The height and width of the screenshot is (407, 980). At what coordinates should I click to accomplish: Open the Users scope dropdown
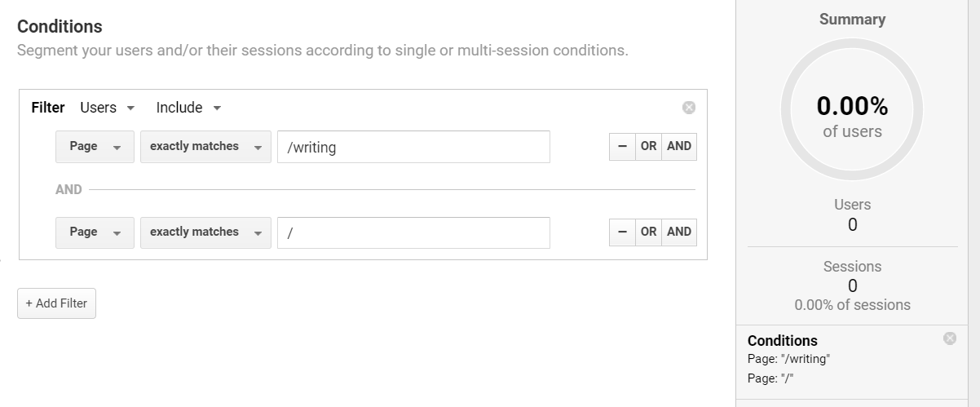click(108, 108)
